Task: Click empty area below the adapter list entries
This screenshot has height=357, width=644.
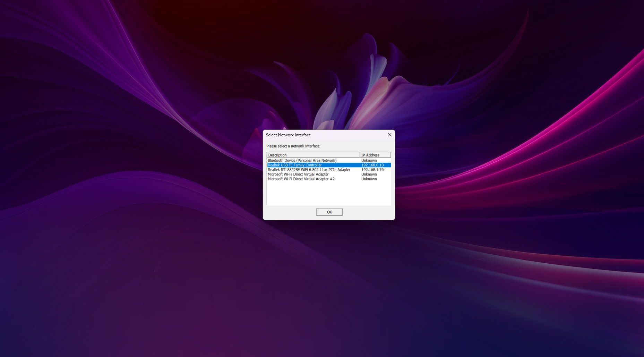Action: click(x=328, y=194)
